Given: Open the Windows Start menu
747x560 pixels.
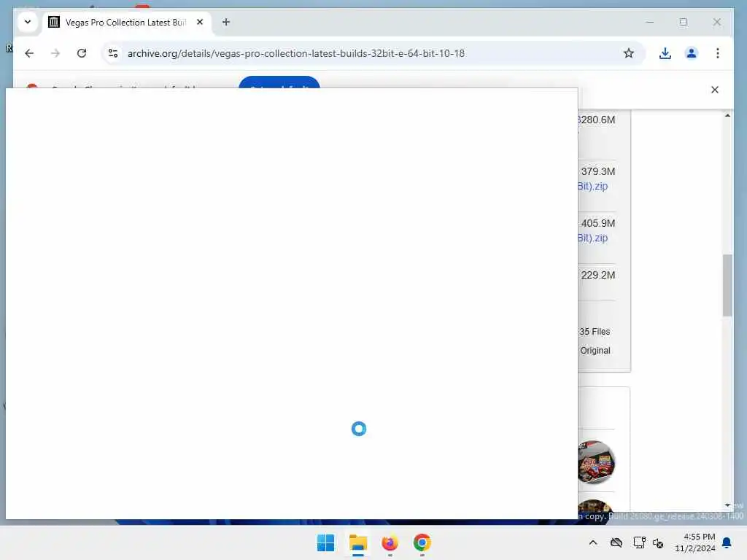Looking at the screenshot, I should (x=326, y=542).
